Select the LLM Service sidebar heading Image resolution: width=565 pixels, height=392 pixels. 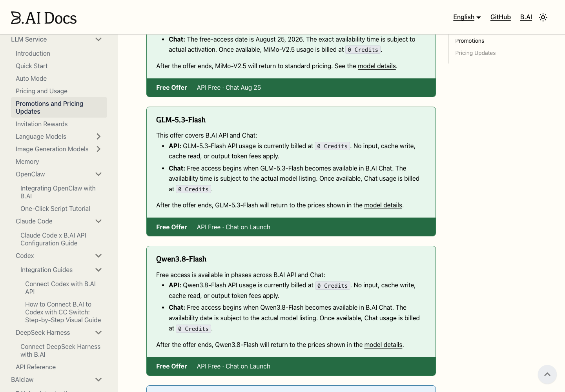(x=29, y=39)
